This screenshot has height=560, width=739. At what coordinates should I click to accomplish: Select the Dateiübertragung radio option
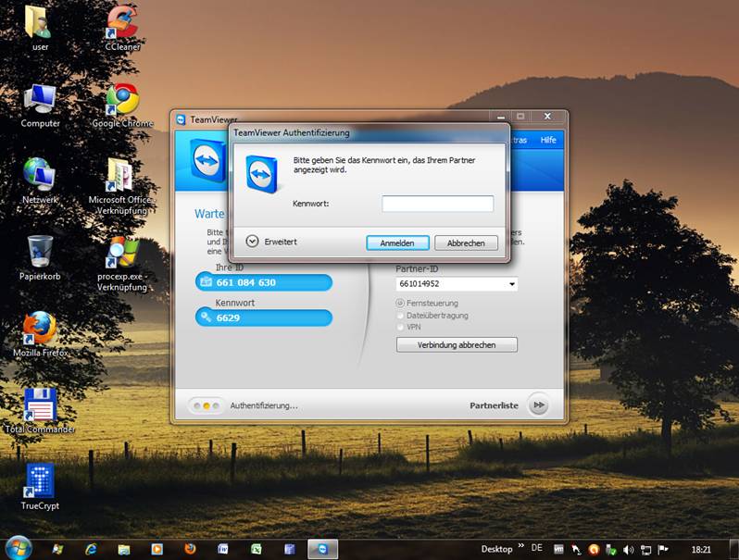coord(400,315)
